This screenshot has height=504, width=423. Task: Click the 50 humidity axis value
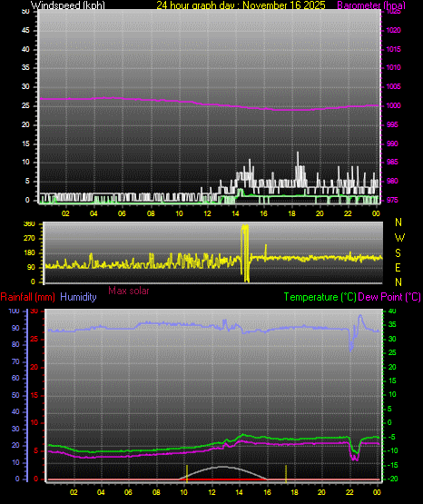click(x=15, y=395)
